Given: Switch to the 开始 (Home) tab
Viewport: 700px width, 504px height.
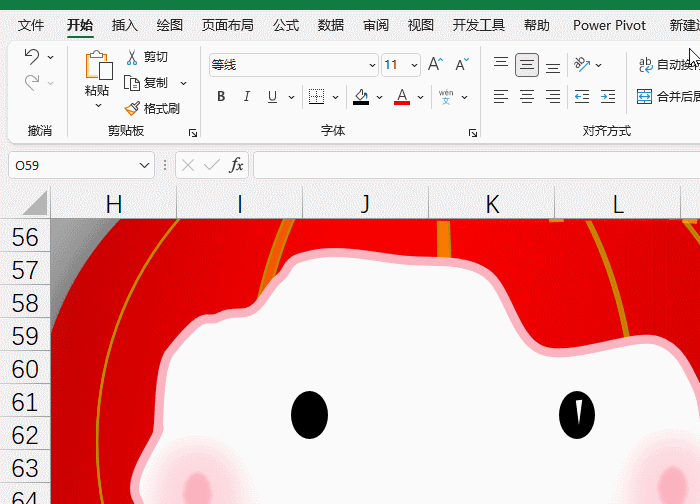Looking at the screenshot, I should [x=80, y=25].
